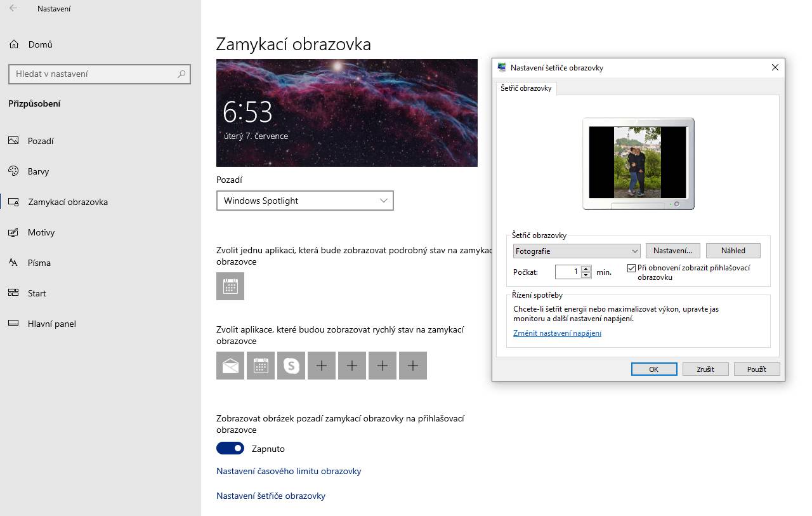This screenshot has height=516, width=812.
Task: Click the Písma font icon in sidebar
Action: 13,263
